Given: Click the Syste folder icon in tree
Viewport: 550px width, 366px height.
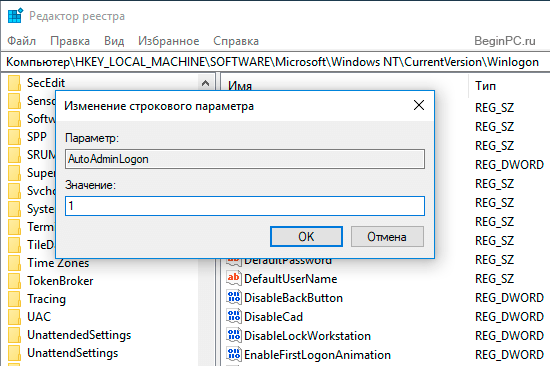Looking at the screenshot, I should (x=14, y=209).
